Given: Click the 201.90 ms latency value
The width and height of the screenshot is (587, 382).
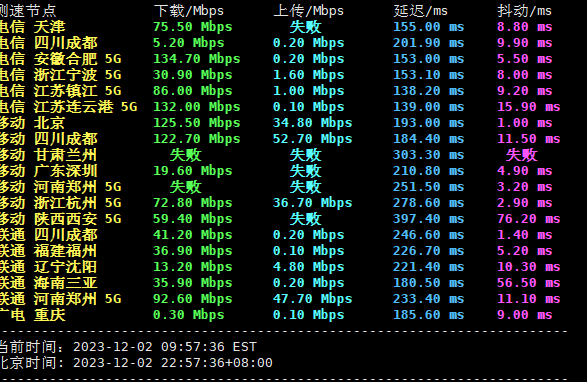Looking at the screenshot, I should pyautogui.click(x=429, y=43).
